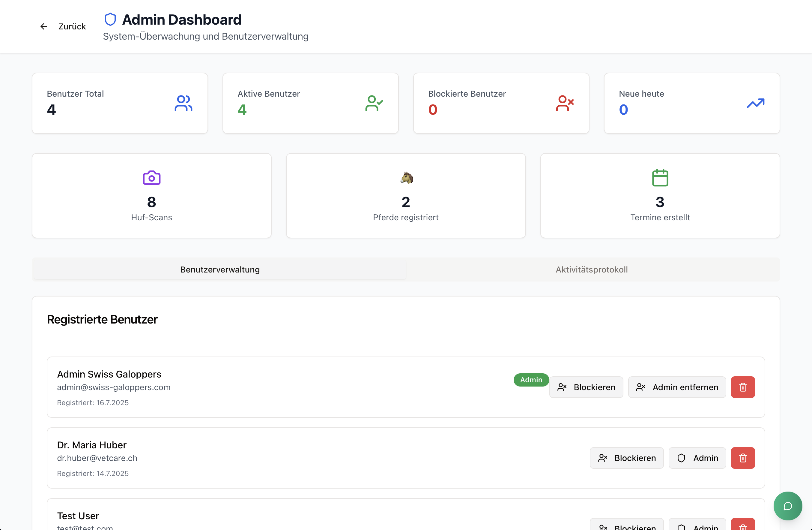812x530 pixels.
Task: Select the Benutzerverwaltung tab
Action: pos(220,270)
